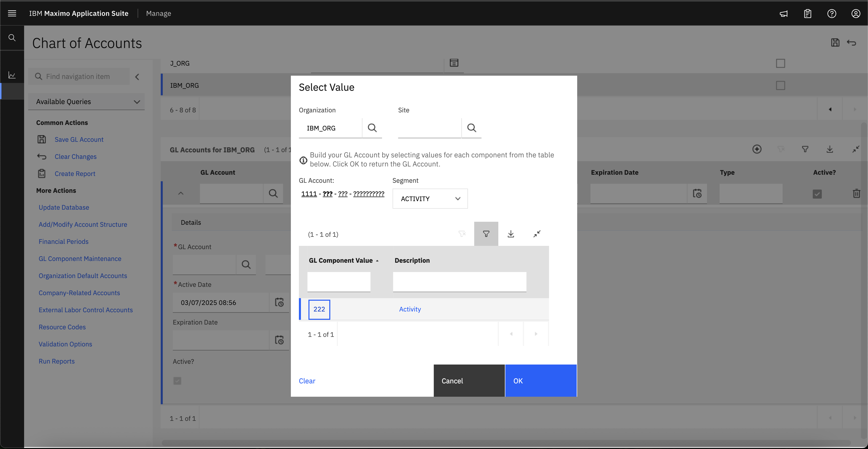Viewport: 868px width, 449px height.
Task: Expand the Available Queries dropdown
Action: click(x=87, y=102)
